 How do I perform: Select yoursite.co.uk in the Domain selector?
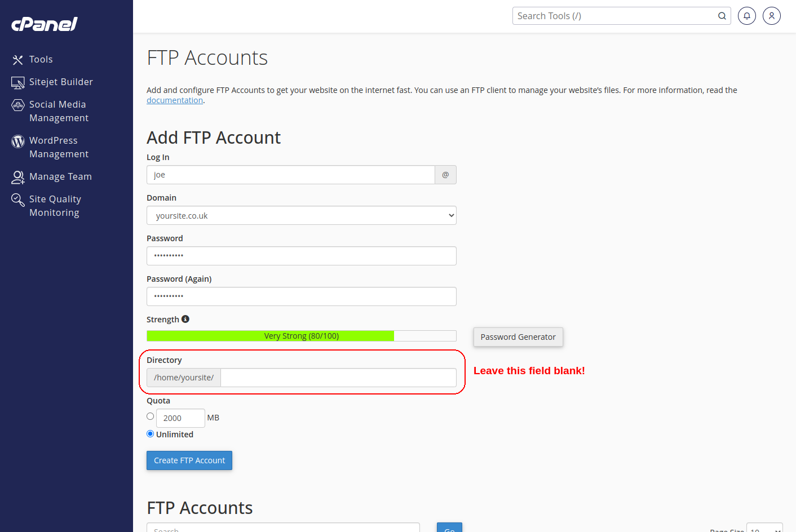[x=302, y=215]
